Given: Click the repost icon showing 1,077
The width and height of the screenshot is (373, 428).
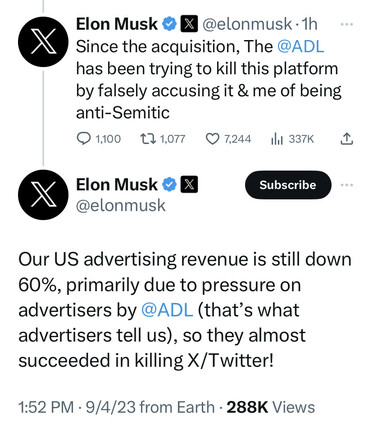Looking at the screenshot, I should point(148,139).
